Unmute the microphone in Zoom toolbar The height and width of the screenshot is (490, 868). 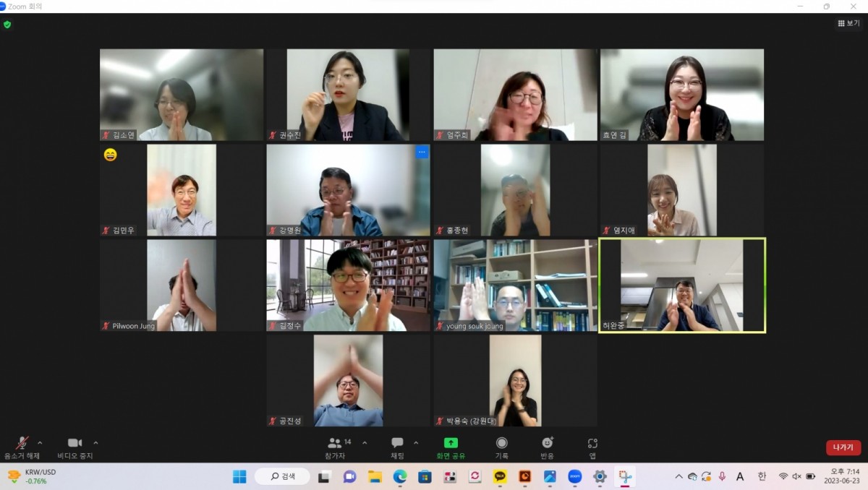point(22,443)
